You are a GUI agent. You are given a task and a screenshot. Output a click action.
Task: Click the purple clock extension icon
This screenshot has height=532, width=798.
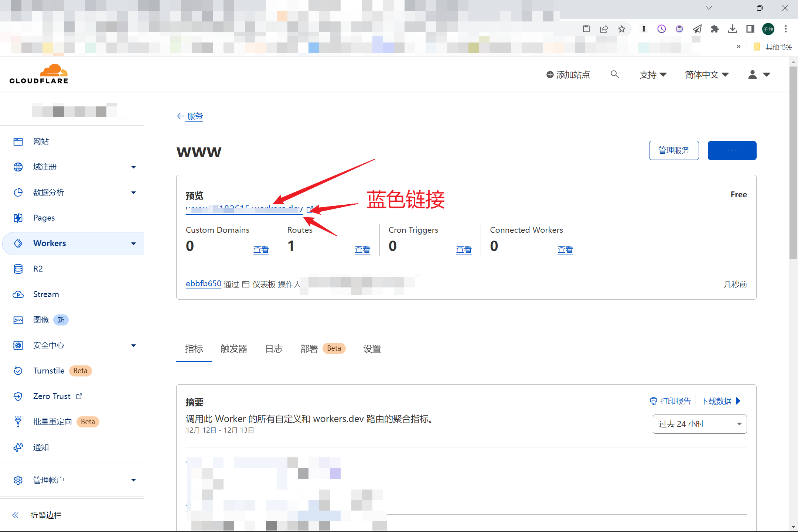coord(662,29)
